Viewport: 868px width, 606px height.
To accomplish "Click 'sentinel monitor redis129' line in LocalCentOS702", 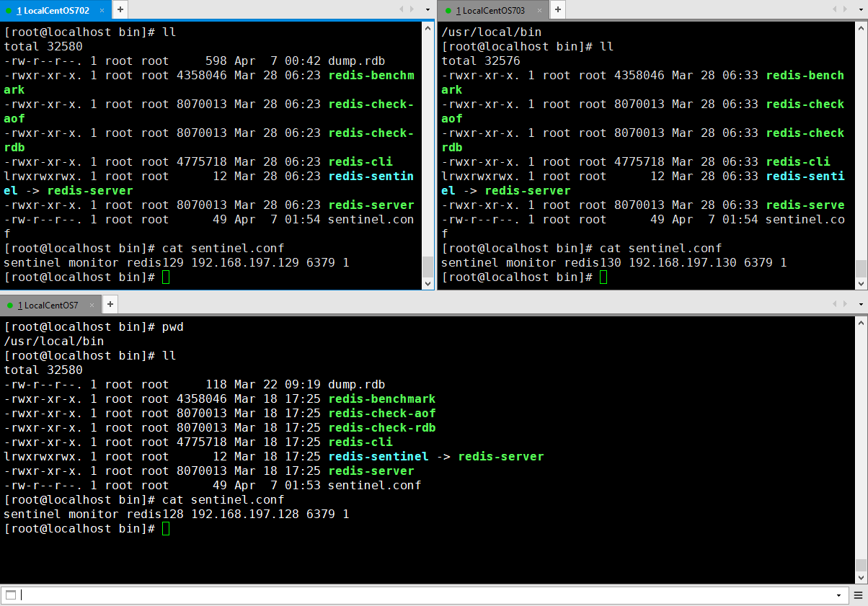I will pyautogui.click(x=177, y=263).
